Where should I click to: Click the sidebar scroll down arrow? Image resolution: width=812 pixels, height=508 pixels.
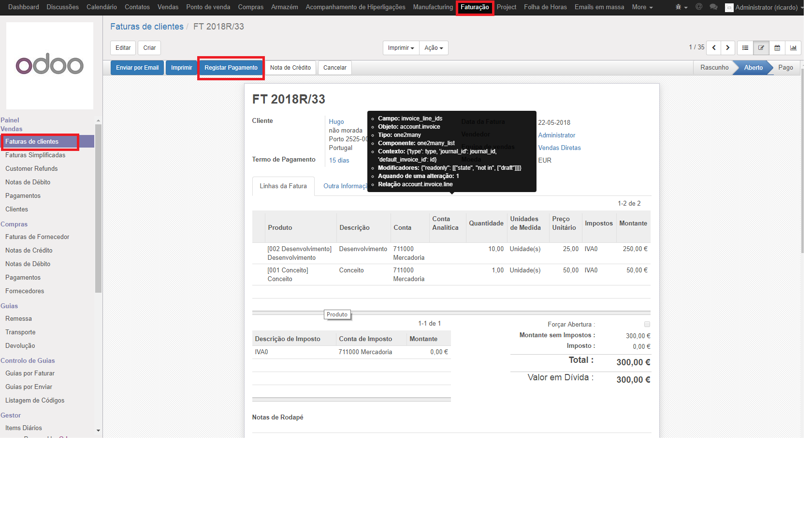(99, 430)
